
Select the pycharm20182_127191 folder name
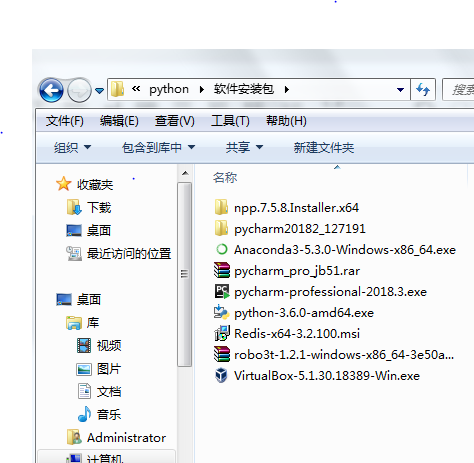click(300, 229)
